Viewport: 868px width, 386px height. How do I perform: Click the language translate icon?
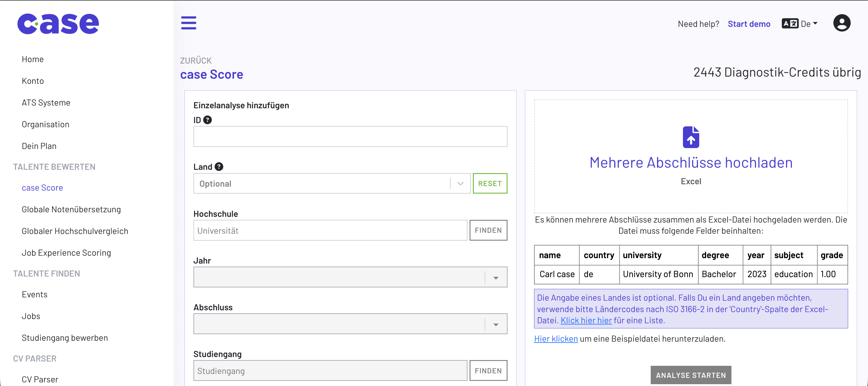pyautogui.click(x=790, y=24)
